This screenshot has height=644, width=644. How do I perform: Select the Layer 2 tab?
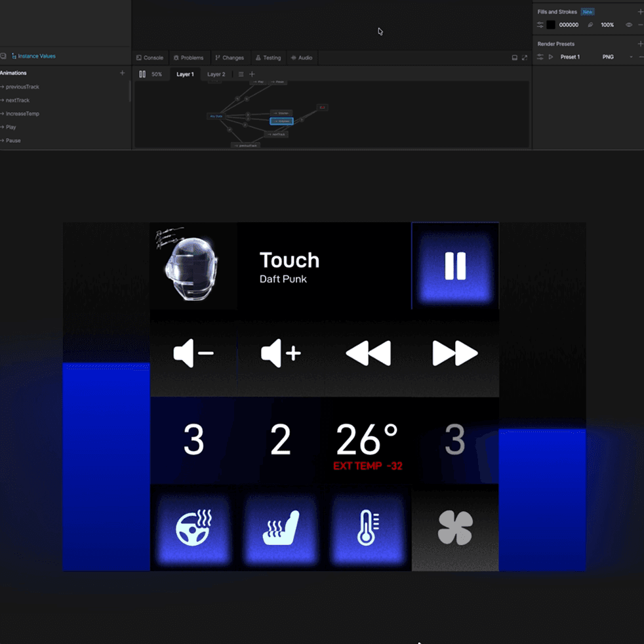point(216,74)
